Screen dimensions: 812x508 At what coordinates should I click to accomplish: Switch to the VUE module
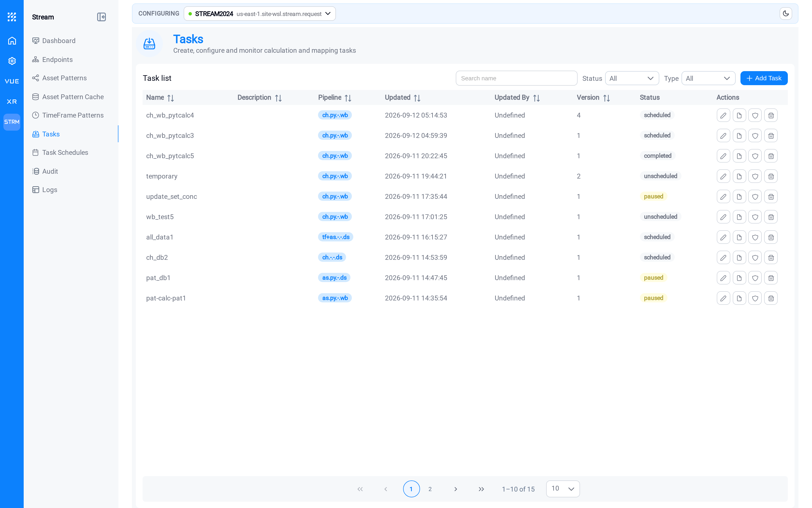point(12,81)
